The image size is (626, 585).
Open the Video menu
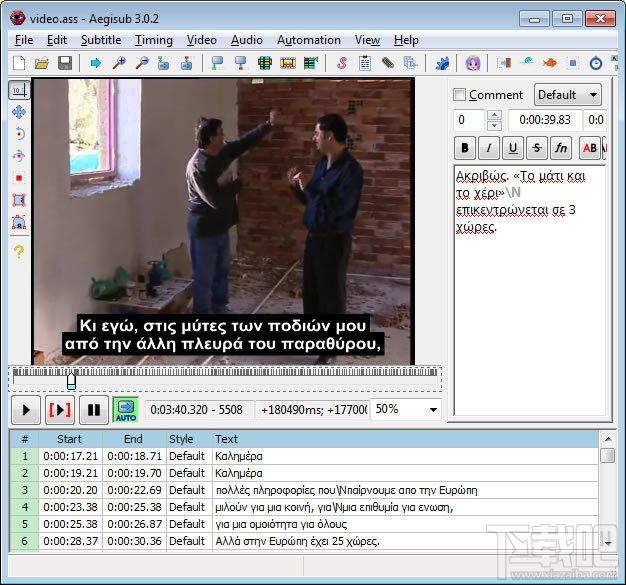tap(202, 40)
